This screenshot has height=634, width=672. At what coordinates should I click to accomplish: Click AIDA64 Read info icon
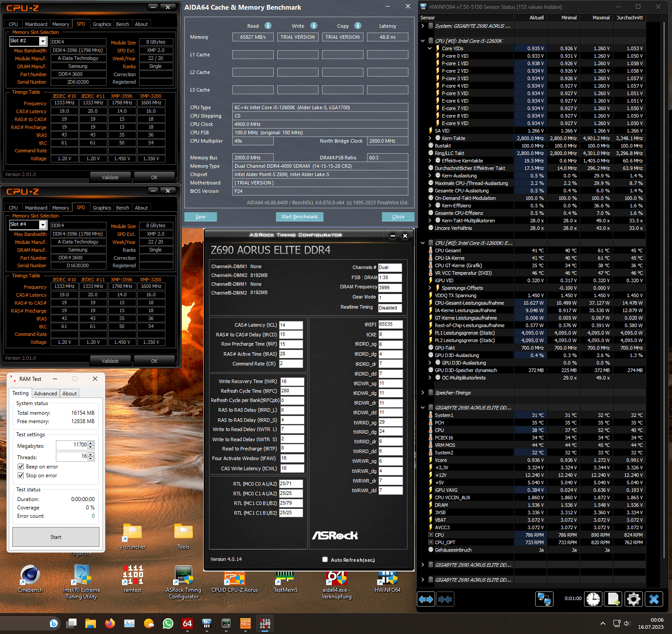click(x=268, y=26)
